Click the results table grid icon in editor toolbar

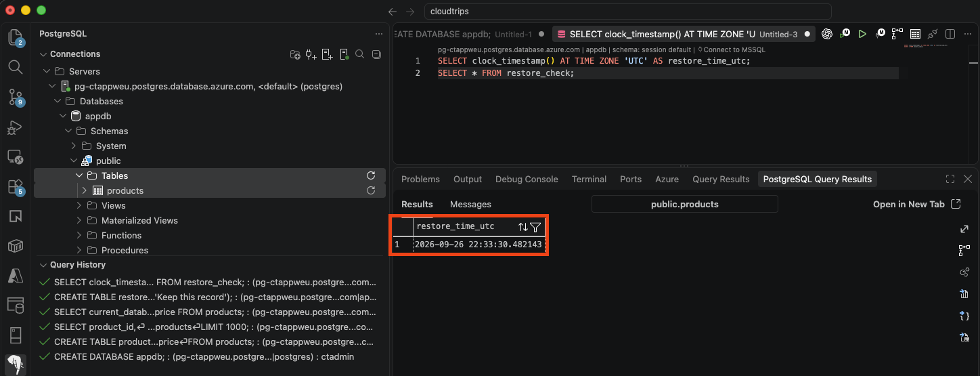(915, 34)
